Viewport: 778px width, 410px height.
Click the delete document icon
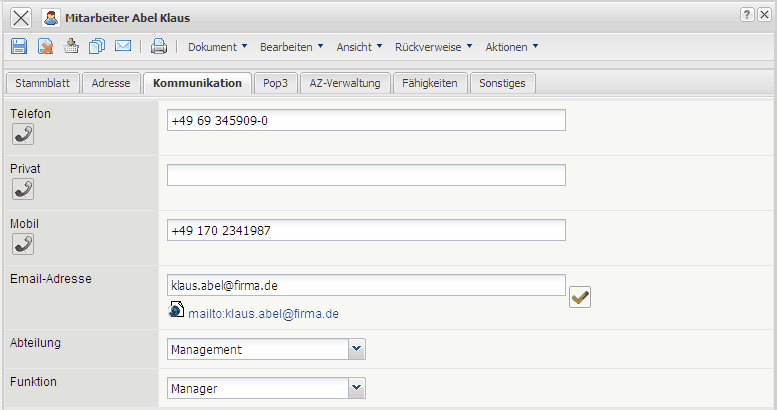(x=45, y=46)
